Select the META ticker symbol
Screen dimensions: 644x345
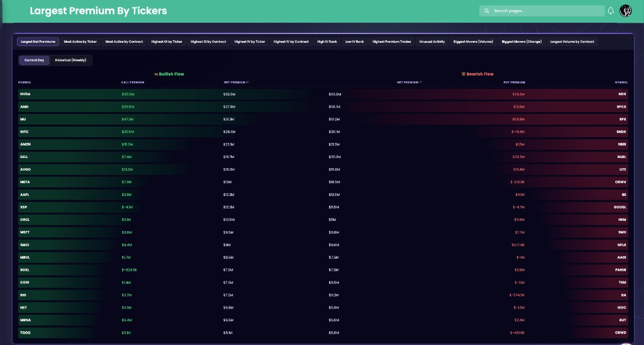click(x=25, y=182)
